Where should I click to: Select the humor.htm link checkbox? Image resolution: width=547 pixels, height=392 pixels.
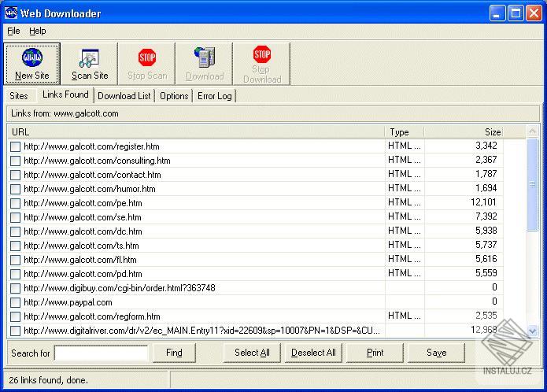[16, 189]
